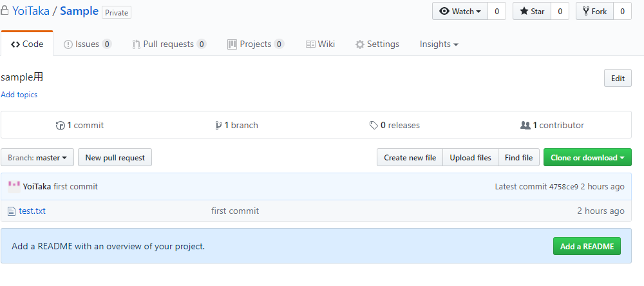The height and width of the screenshot is (286, 644).
Task: Open the Pull requests tab
Action: tap(169, 44)
